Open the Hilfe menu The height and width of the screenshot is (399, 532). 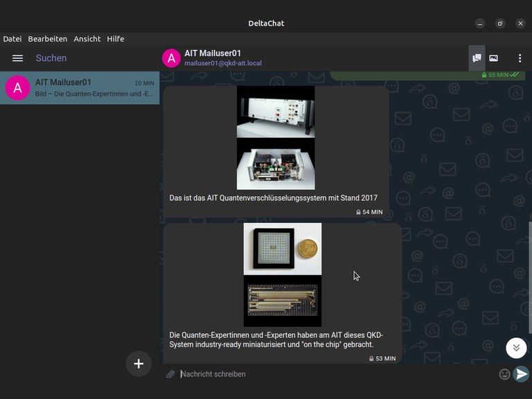116,39
